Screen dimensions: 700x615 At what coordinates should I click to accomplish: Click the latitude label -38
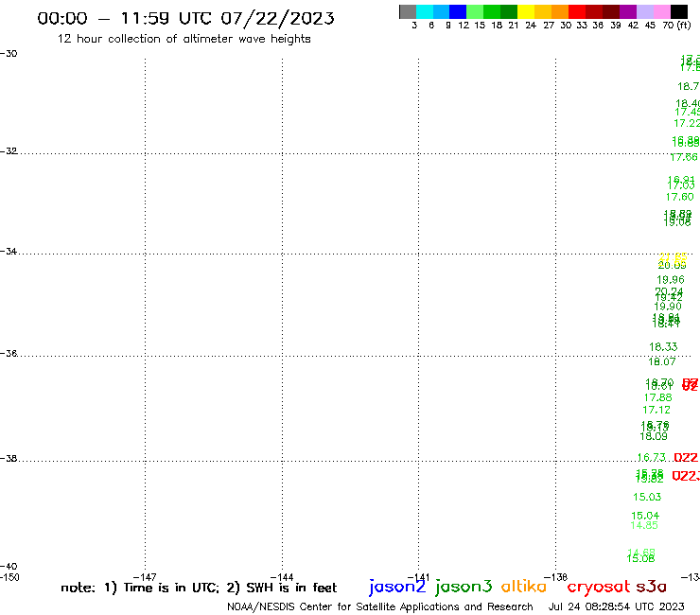pos(9,458)
